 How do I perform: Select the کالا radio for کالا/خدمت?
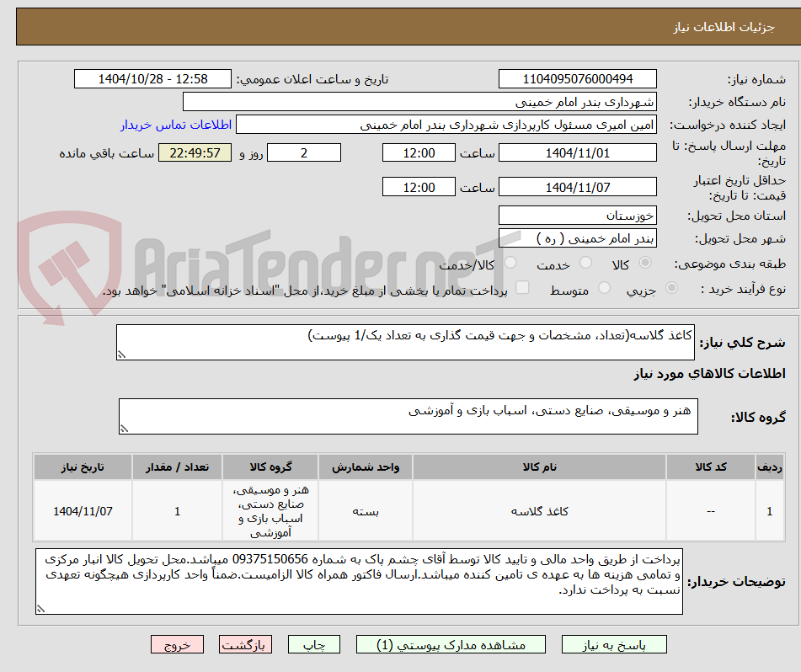[645, 262]
